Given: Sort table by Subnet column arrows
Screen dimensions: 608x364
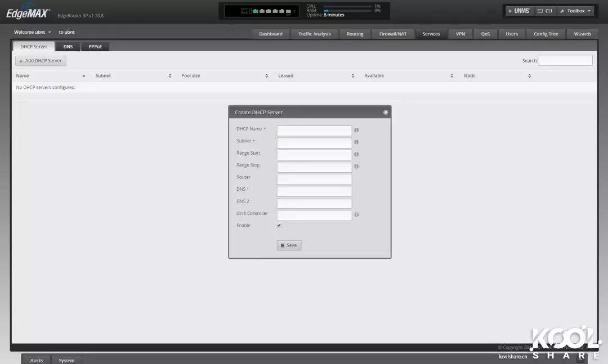Looking at the screenshot, I should (170, 76).
